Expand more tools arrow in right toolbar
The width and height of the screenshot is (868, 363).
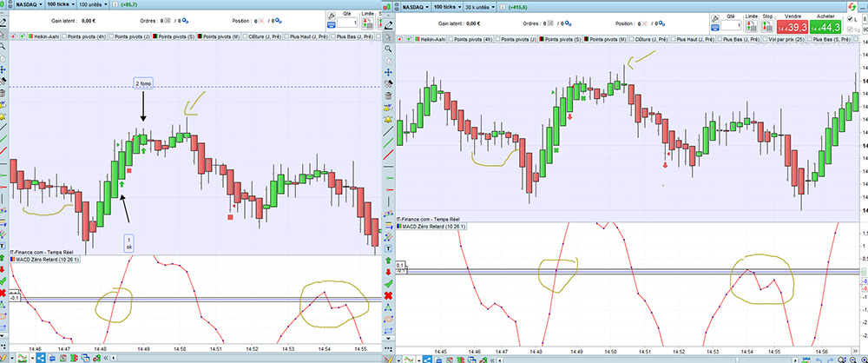click(389, 340)
